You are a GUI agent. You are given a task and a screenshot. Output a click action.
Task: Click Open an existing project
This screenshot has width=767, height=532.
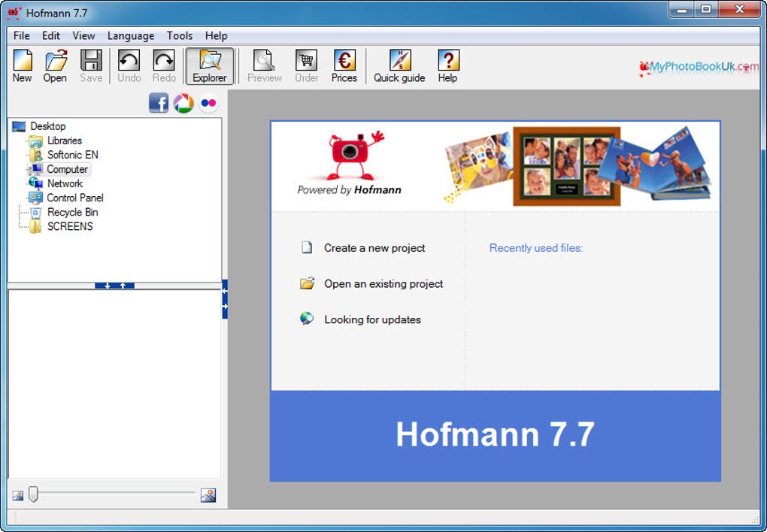click(x=383, y=283)
